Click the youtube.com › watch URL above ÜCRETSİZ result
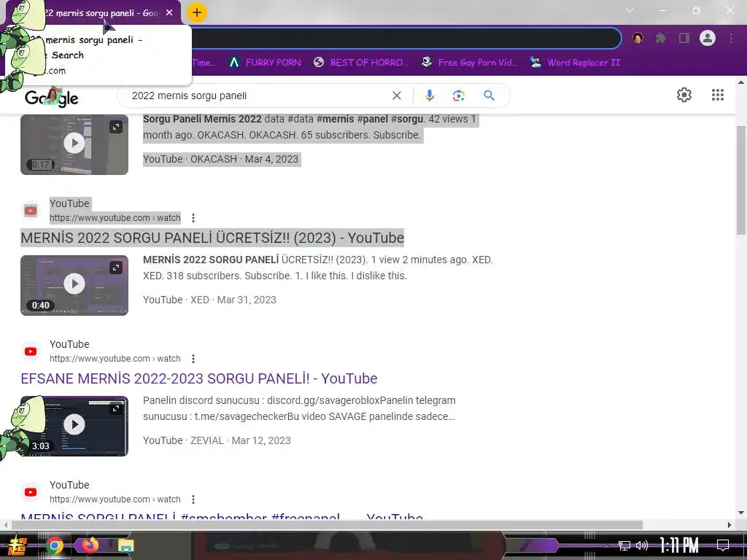Viewport: 747px width, 560px height. (115, 218)
